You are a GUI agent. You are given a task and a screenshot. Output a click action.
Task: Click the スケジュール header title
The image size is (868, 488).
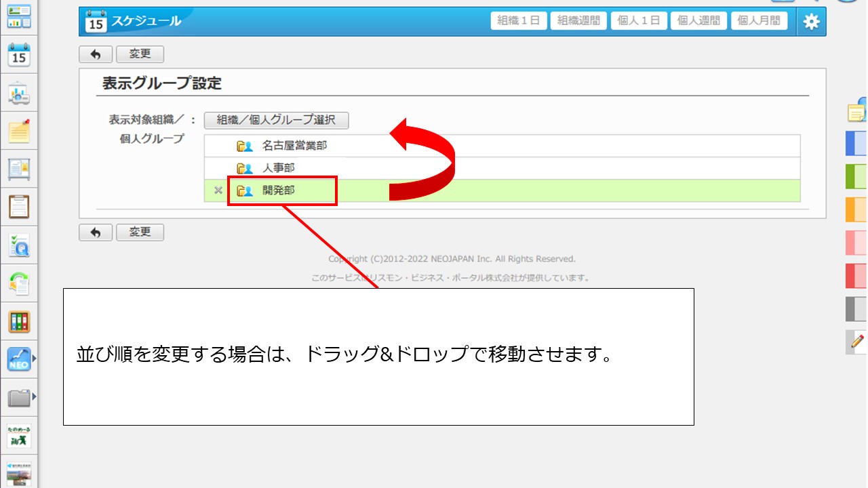pyautogui.click(x=146, y=21)
